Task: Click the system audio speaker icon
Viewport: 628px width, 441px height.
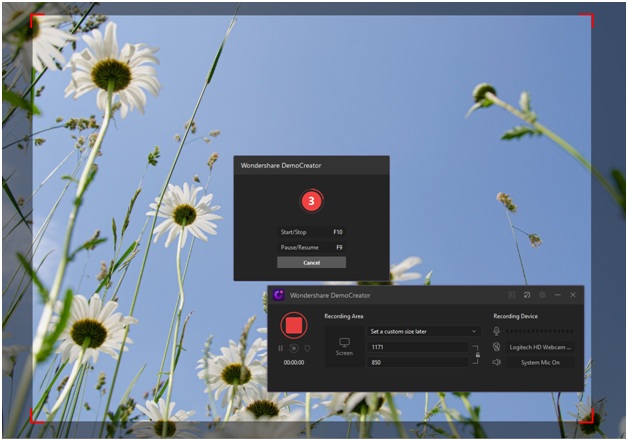Action: (x=496, y=362)
